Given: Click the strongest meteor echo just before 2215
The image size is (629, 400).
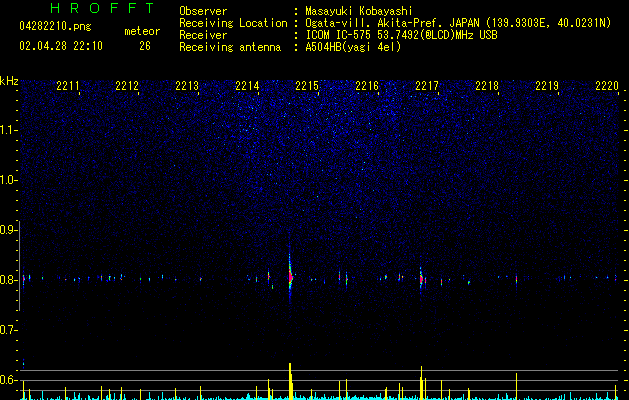Looking at the screenshot, I should 290,277.
